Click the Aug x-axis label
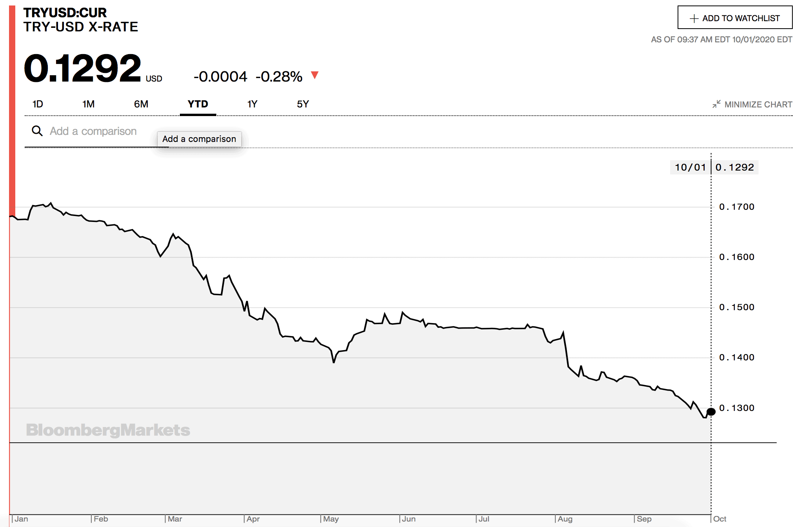Viewport: 812px width, 527px height. click(565, 519)
